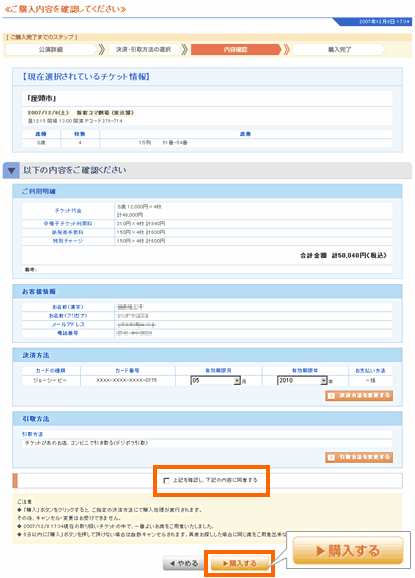Click the 引取方法を変更する orange button
The image size is (415, 578).
tap(359, 457)
